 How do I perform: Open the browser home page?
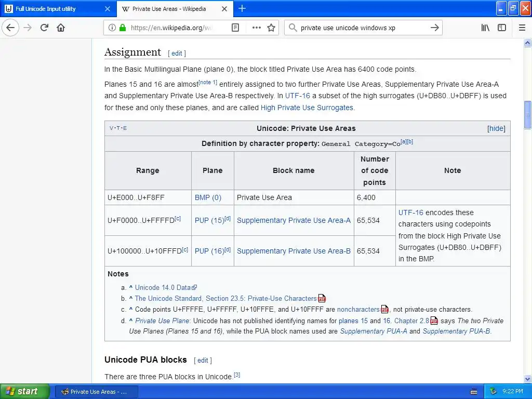click(x=61, y=28)
